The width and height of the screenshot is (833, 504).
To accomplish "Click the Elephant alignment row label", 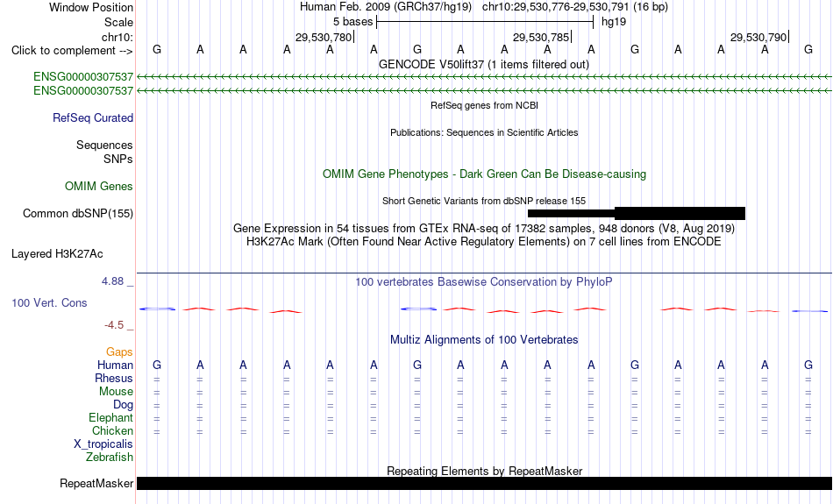I will pyautogui.click(x=110, y=417).
